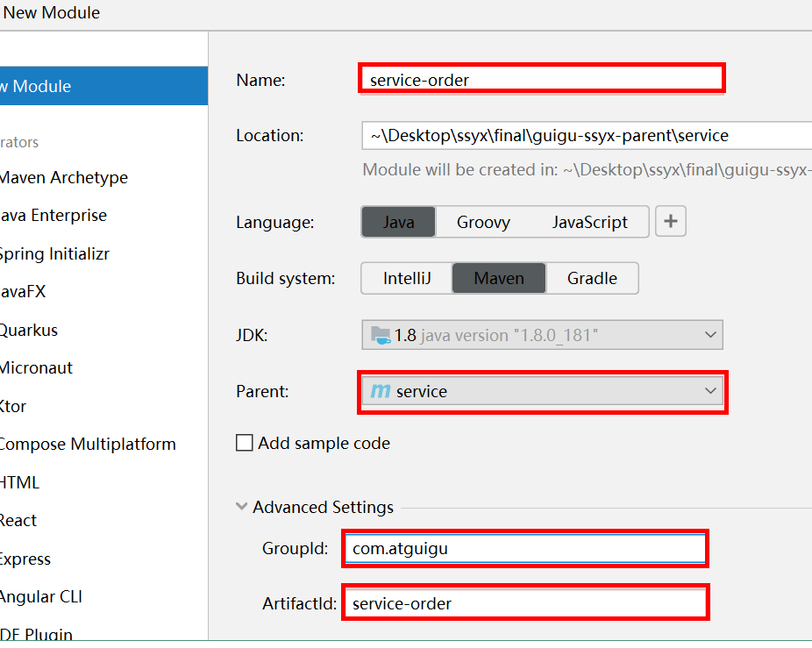Focus the GroupId text field
This screenshot has width=812, height=648.
point(524,549)
